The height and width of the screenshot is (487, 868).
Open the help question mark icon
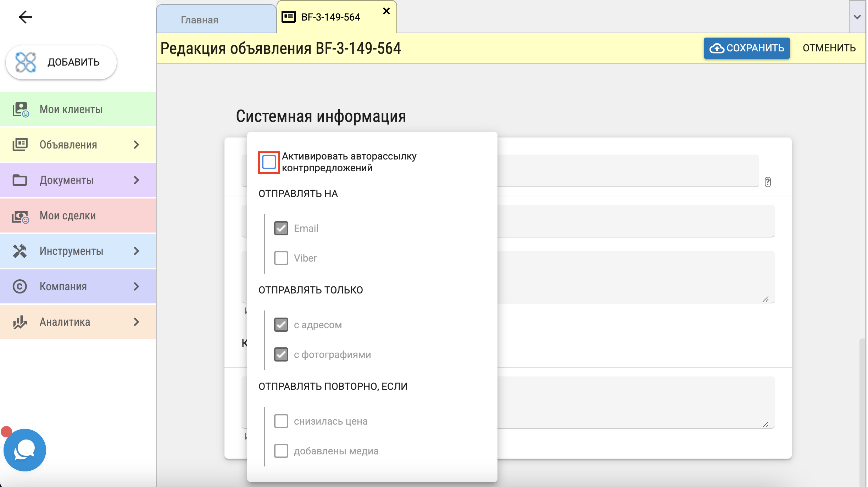[x=768, y=182]
